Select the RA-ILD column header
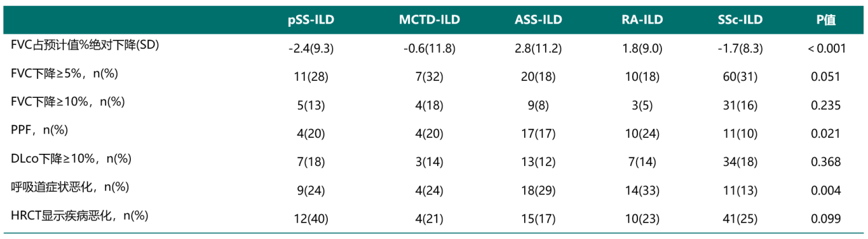 (x=642, y=20)
